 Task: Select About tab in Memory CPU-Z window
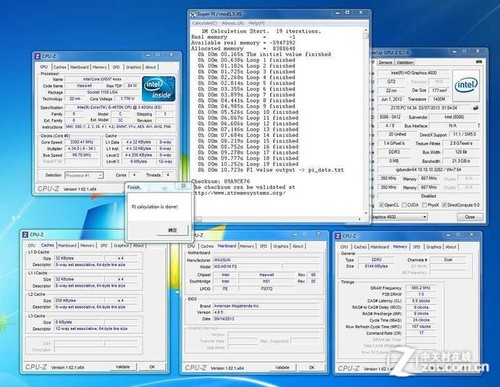(451, 247)
